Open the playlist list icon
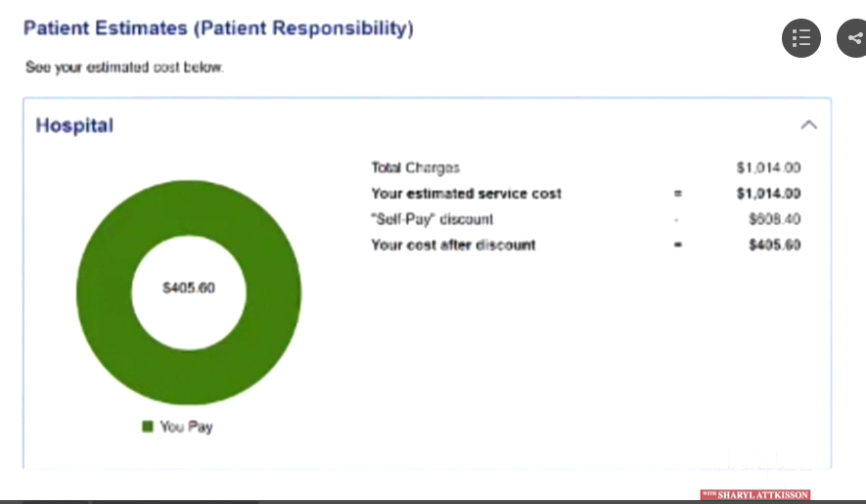 pyautogui.click(x=800, y=38)
